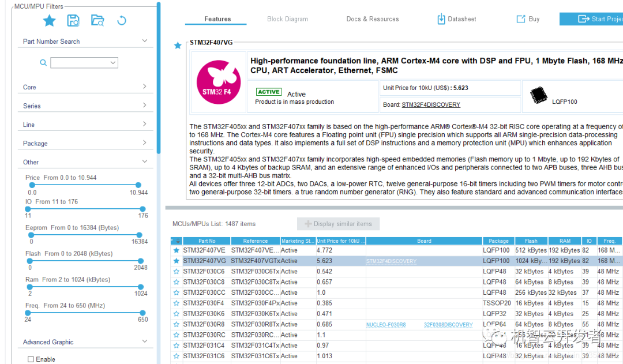Click the Price maximum slider handle

coord(138,185)
